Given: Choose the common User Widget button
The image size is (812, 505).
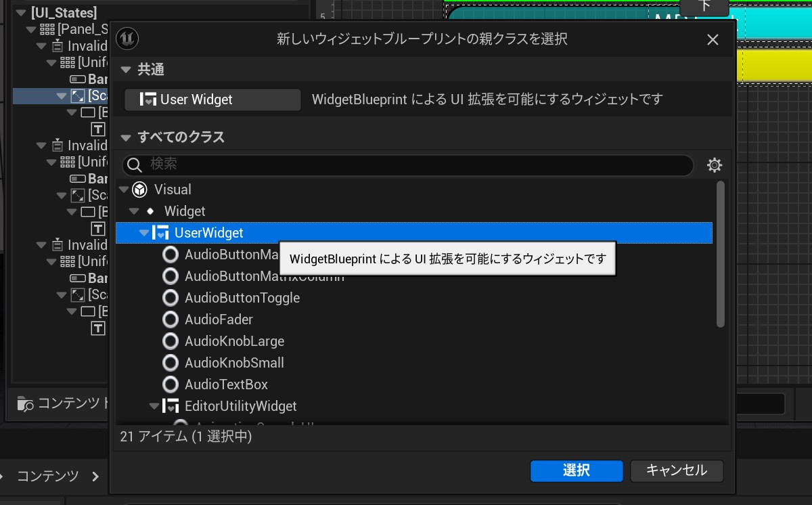Looking at the screenshot, I should [212, 100].
